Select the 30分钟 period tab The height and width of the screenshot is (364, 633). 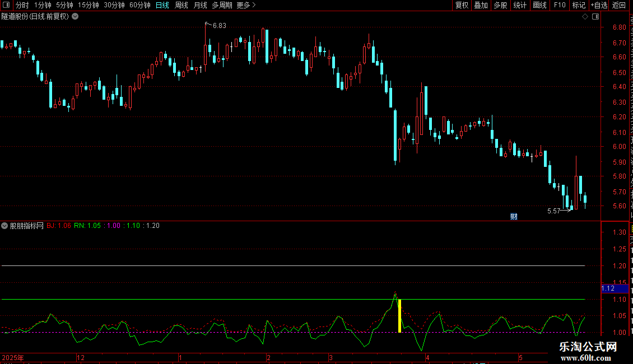coord(114,5)
